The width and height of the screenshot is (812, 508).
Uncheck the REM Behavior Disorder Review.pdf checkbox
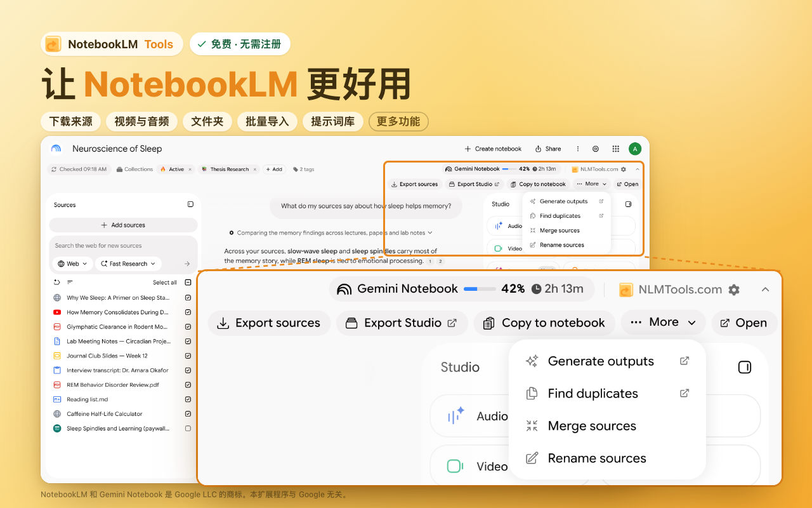188,385
